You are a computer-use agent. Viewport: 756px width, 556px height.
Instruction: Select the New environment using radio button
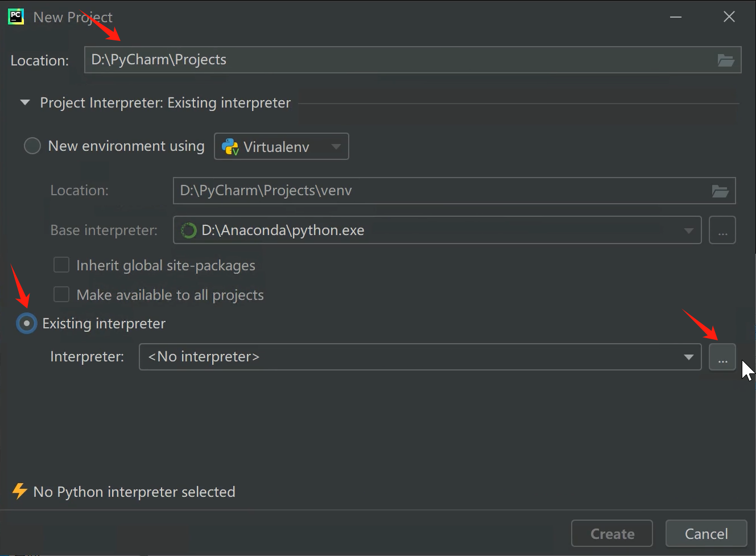pyautogui.click(x=32, y=146)
